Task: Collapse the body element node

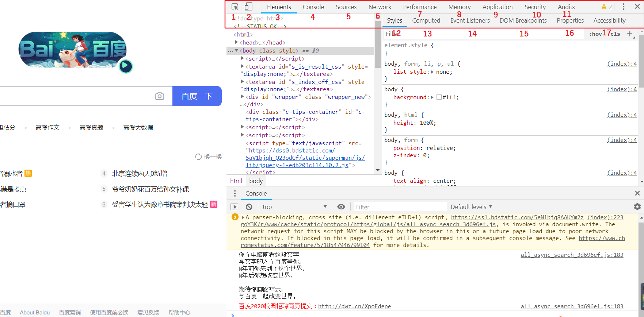Action: click(x=236, y=50)
